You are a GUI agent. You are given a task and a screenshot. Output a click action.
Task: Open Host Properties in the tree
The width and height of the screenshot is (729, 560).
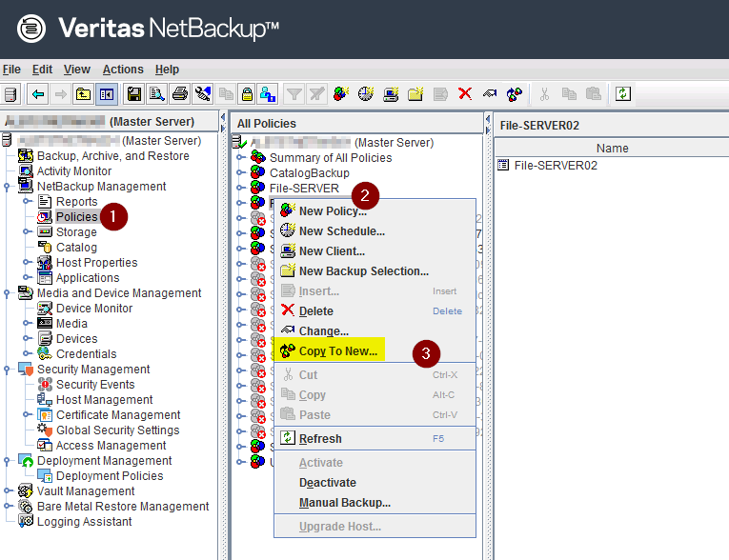96,263
